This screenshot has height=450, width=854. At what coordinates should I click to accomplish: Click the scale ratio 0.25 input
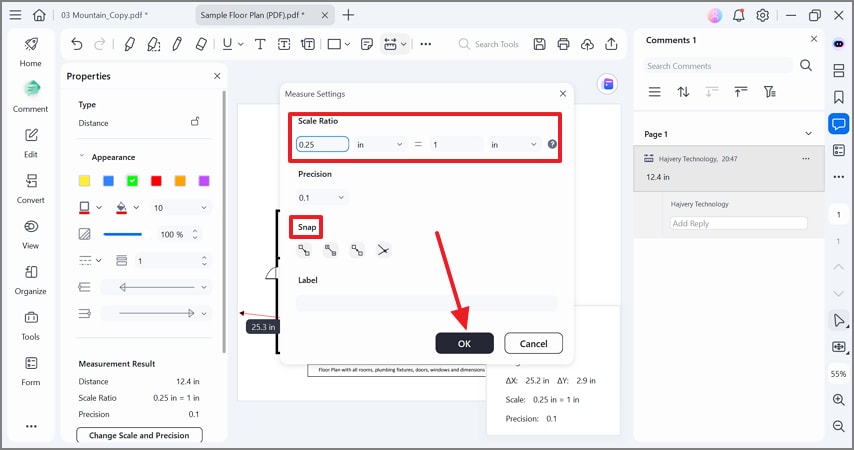click(322, 144)
